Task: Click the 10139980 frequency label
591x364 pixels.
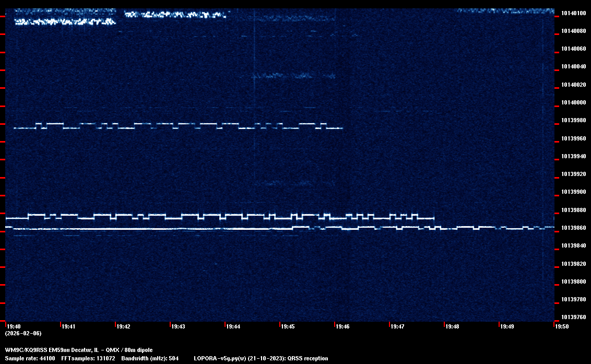Action: point(573,120)
